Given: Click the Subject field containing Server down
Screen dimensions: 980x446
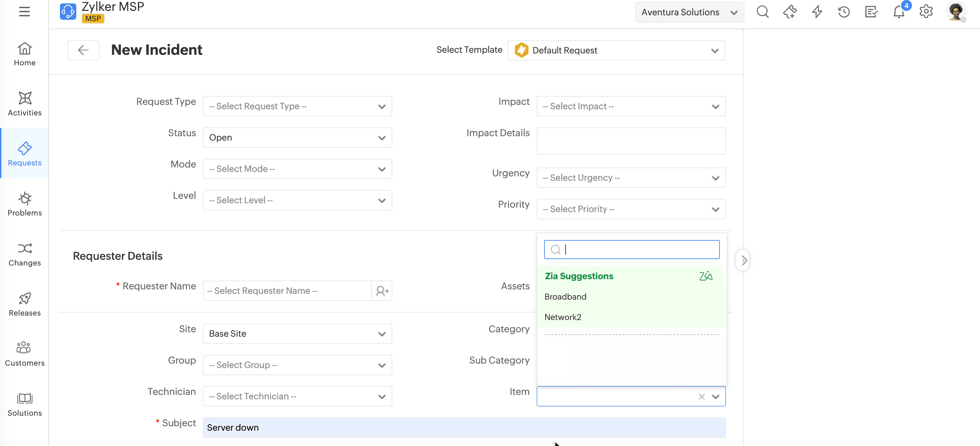Looking at the screenshot, I should (x=464, y=427).
